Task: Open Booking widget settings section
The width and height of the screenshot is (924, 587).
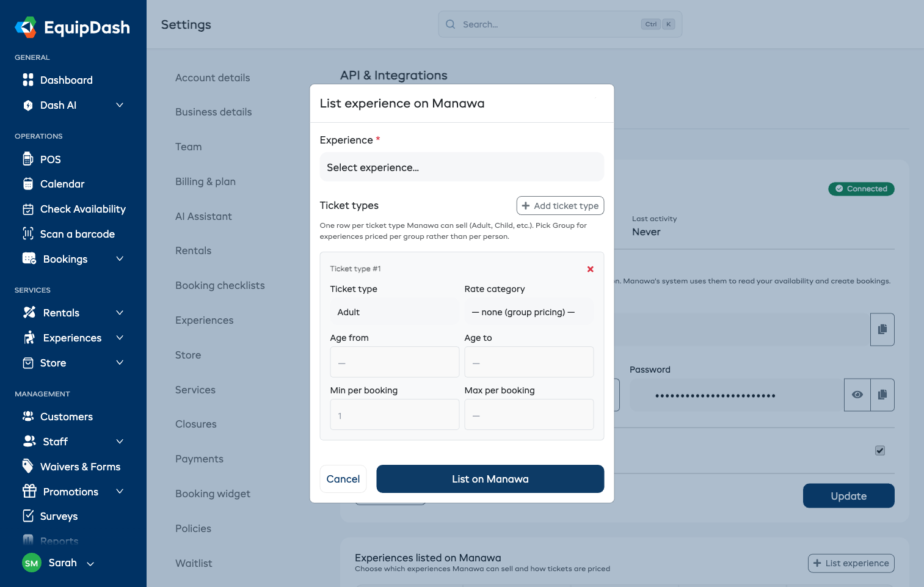Action: (213, 494)
